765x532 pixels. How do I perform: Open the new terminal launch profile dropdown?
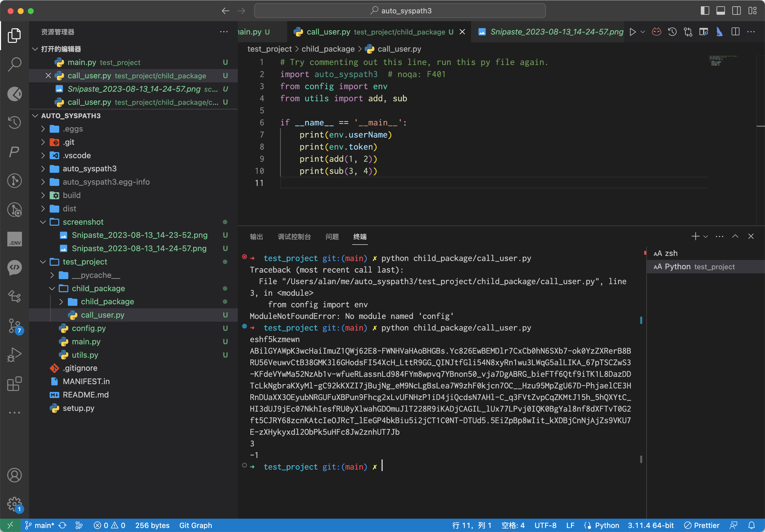tap(706, 236)
